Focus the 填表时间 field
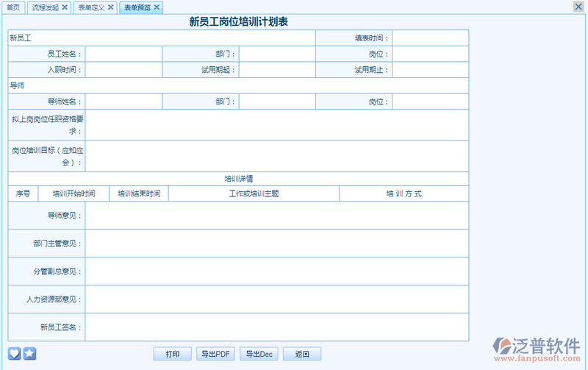Screen dimensions: 588x370 click(430, 38)
